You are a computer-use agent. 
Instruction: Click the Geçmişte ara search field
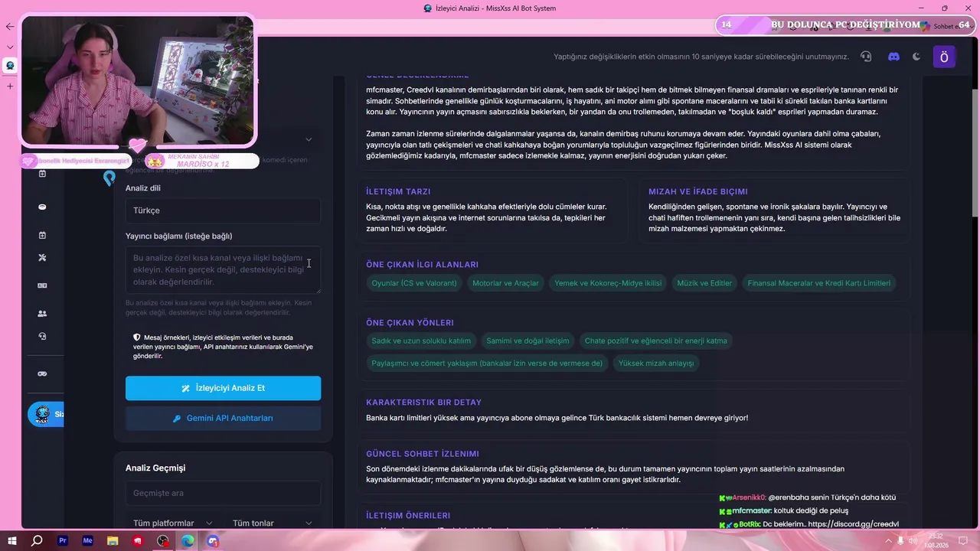point(223,493)
